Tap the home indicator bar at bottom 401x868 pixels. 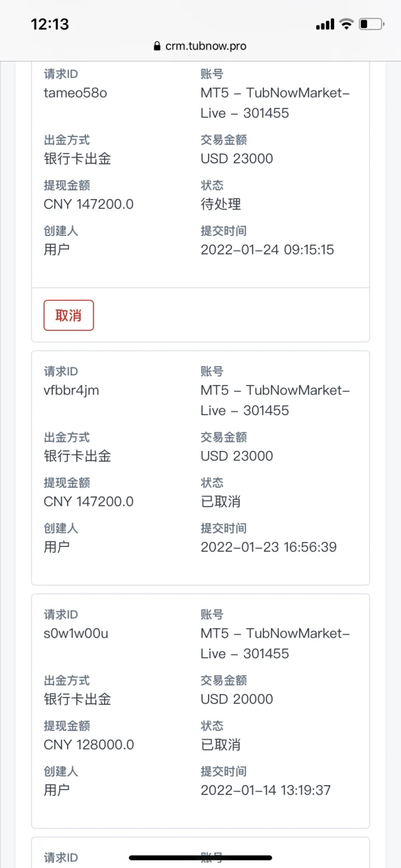tap(200, 857)
